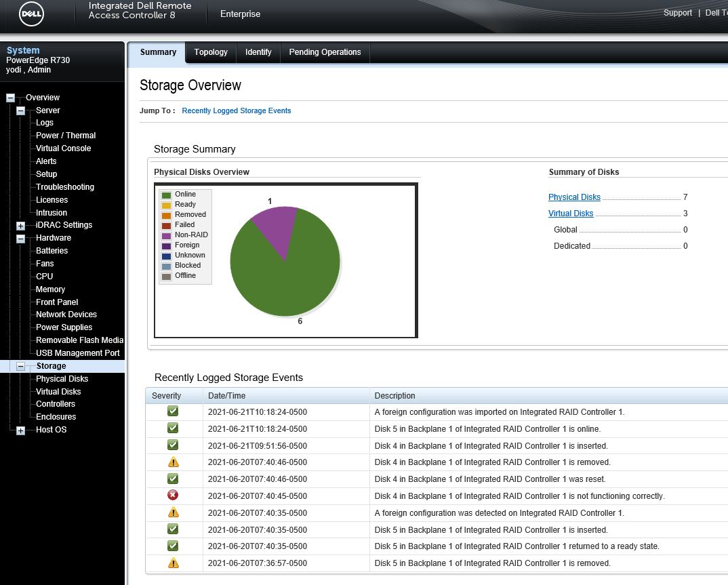728x585 pixels.
Task: Click the orange Removed legend swatch
Action: pos(166,216)
